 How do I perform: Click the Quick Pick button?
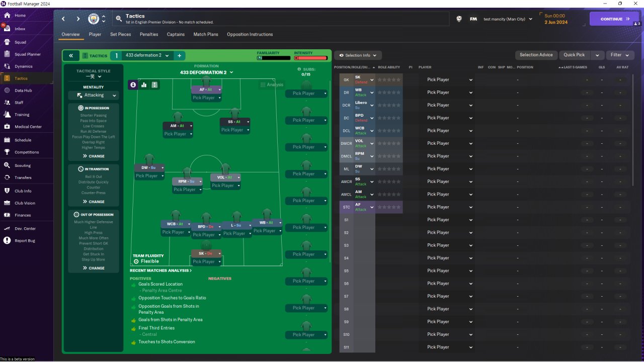click(x=574, y=55)
